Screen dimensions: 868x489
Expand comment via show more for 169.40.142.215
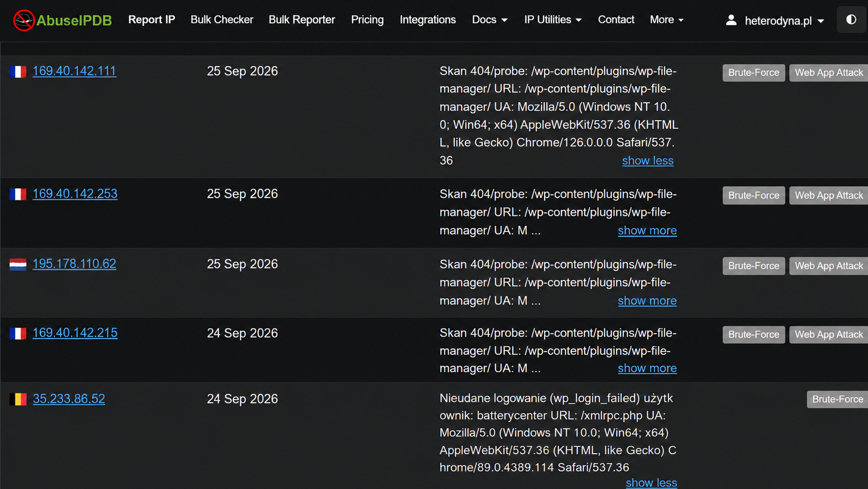(x=647, y=369)
